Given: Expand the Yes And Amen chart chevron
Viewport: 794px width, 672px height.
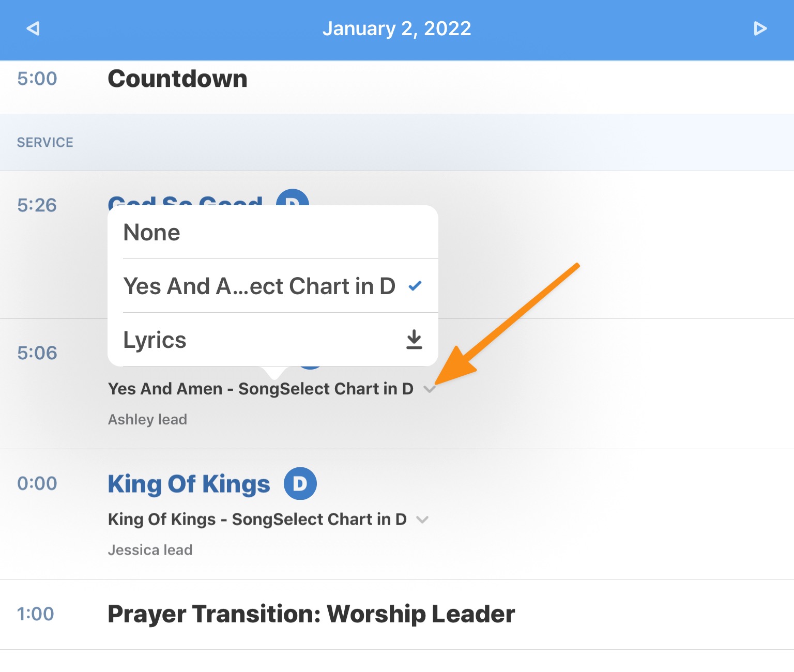Looking at the screenshot, I should [x=429, y=389].
